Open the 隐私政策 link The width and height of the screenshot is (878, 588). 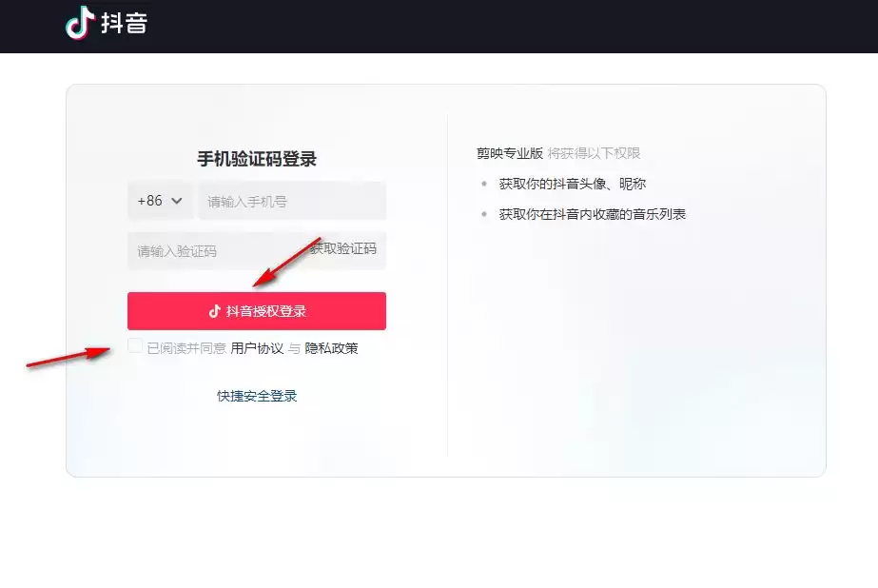331,348
